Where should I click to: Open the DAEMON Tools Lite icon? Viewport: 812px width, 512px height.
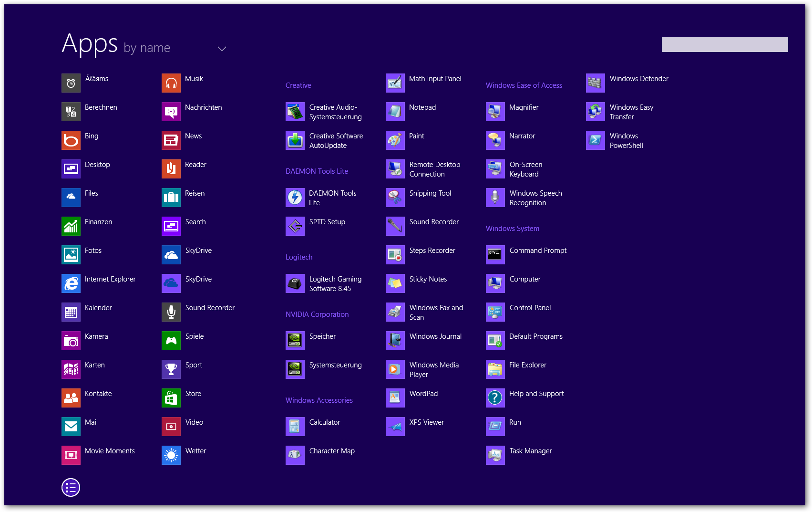coord(295,198)
